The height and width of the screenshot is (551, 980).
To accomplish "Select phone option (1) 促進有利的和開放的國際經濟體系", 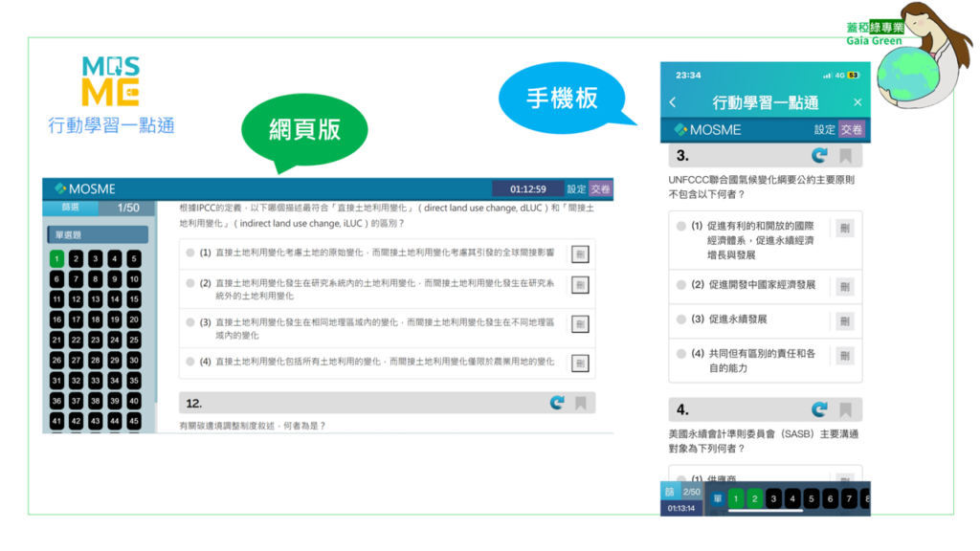I will coord(681,226).
